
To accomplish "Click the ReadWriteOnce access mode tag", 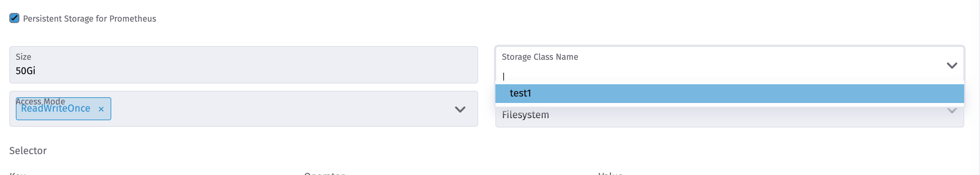I will click(56, 109).
